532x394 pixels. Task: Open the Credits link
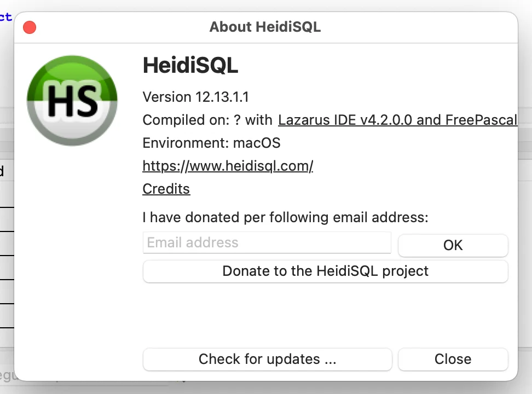pyautogui.click(x=166, y=189)
